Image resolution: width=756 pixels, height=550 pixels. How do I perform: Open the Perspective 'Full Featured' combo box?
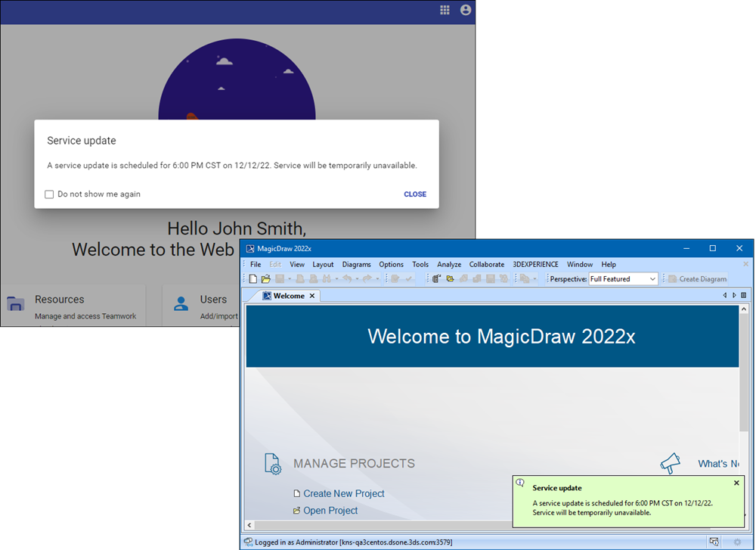[623, 279]
